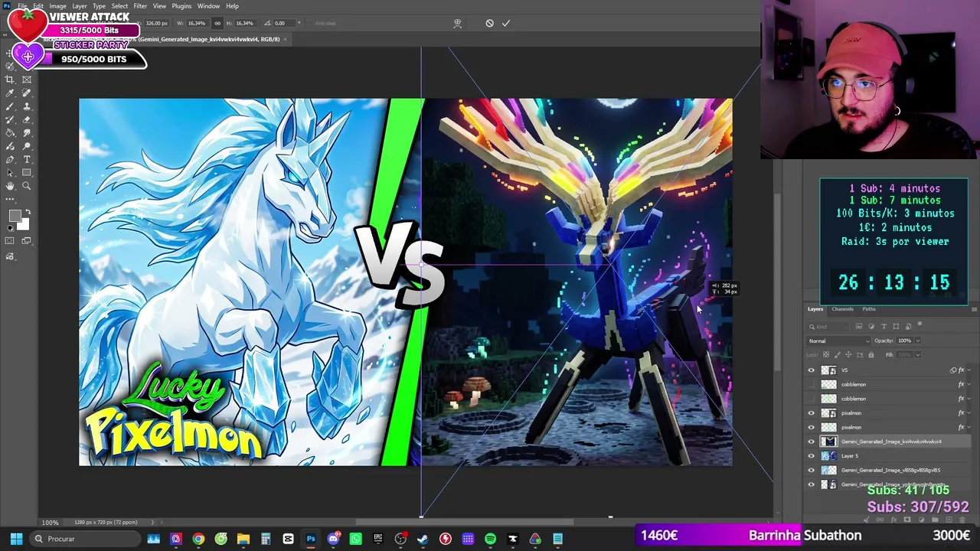Viewport: 980px width, 551px height.
Task: Expand effects on the upper pixelmon layer
Action: (x=969, y=413)
